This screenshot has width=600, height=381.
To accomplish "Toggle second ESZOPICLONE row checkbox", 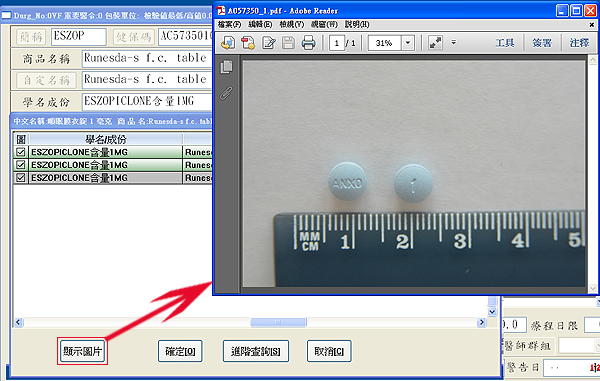I will click(20, 165).
